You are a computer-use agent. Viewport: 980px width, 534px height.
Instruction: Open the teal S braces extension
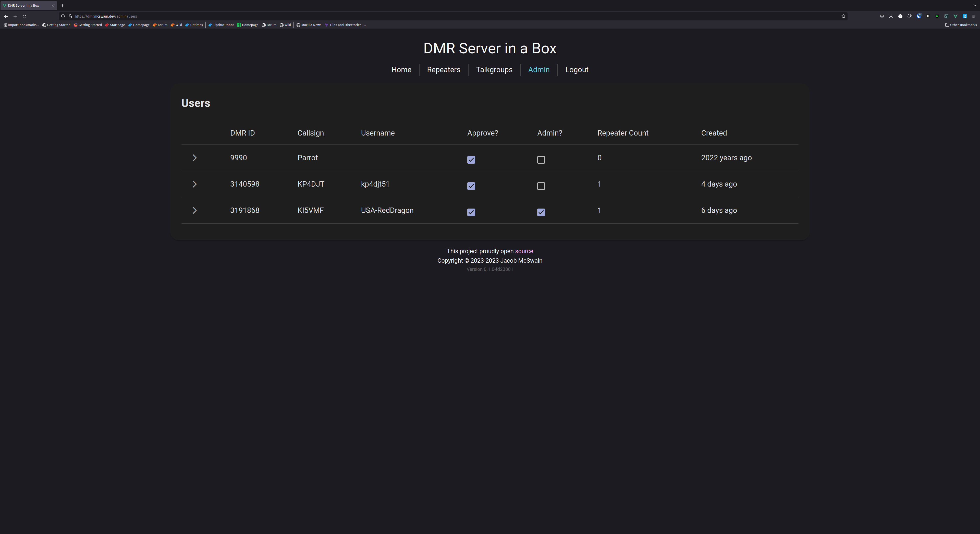pyautogui.click(x=946, y=16)
